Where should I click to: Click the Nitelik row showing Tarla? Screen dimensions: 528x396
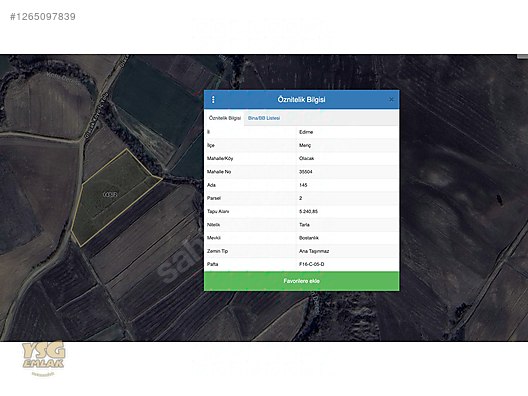pos(302,225)
